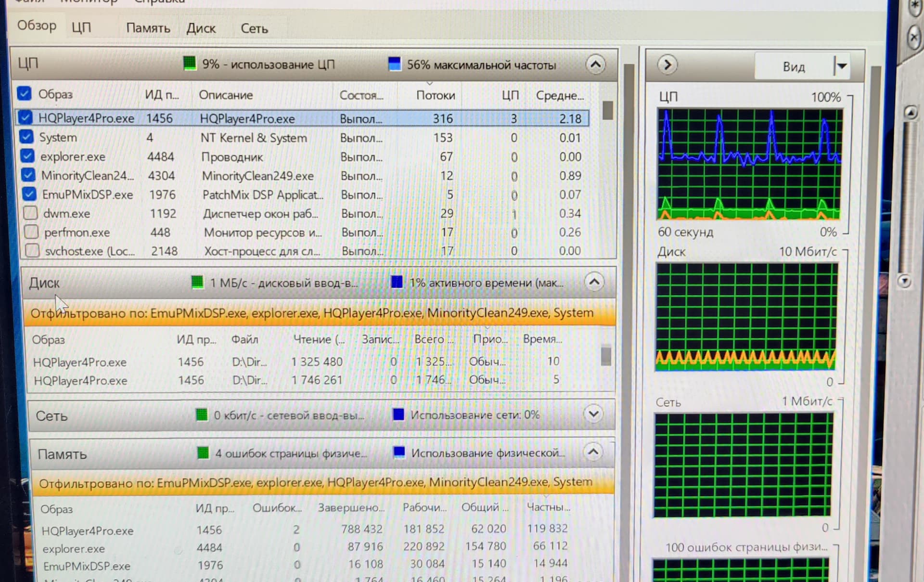Click blue network usage indicator square
Viewport: 924px width, 582px height.
(398, 414)
